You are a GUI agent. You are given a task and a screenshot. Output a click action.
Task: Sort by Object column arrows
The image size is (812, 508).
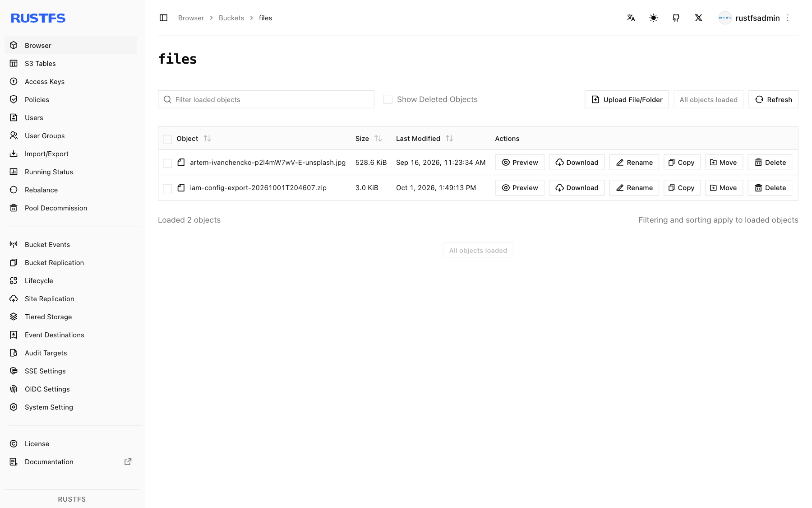[207, 139]
